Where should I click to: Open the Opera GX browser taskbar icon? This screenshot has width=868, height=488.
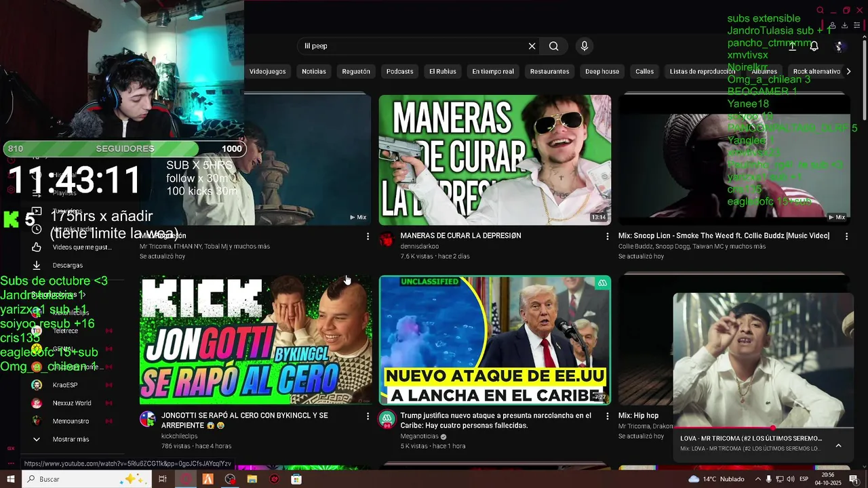click(x=185, y=479)
